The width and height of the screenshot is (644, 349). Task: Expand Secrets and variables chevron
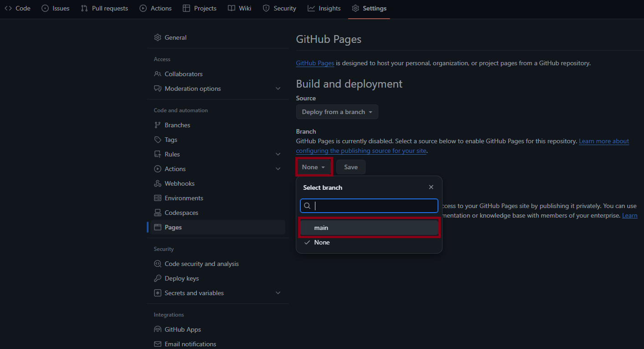pyautogui.click(x=278, y=293)
